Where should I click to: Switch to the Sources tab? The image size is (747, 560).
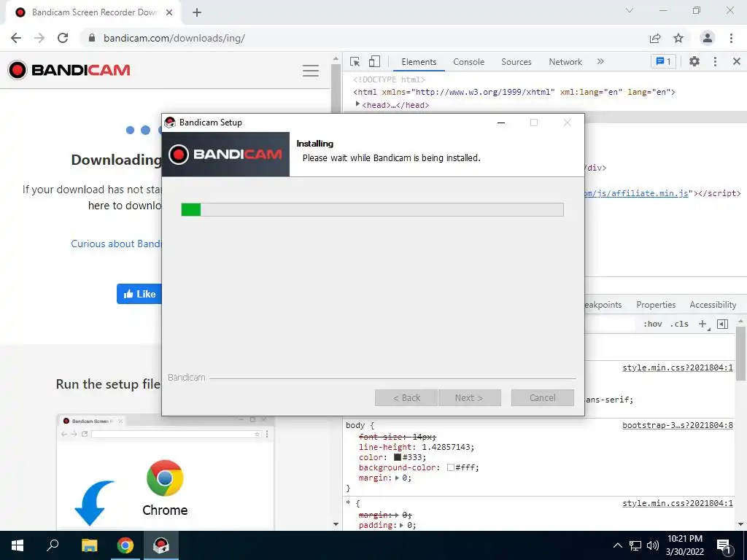[x=516, y=62]
